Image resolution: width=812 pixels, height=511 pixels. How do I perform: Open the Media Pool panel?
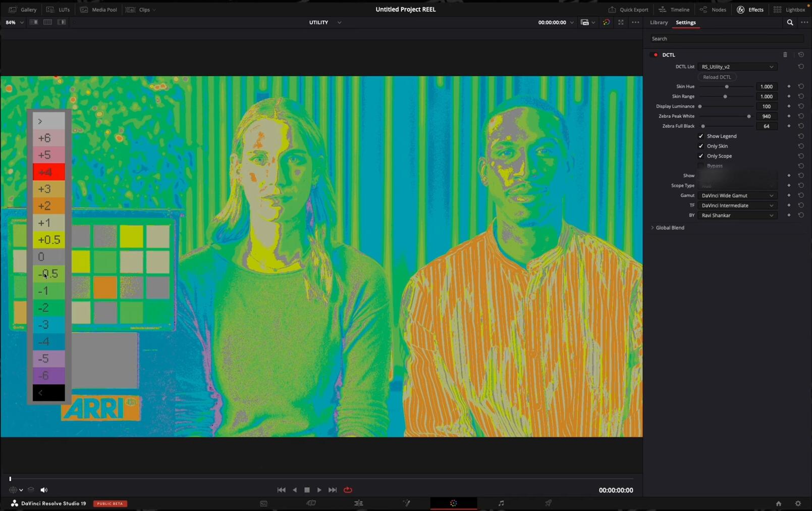98,10
